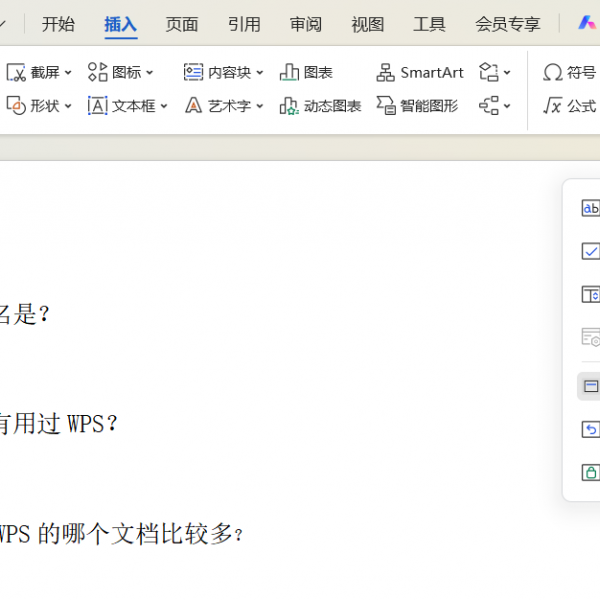Screen dimensions: 600x600
Task: Open the 艺术字 word art menu
Action: pos(223,105)
